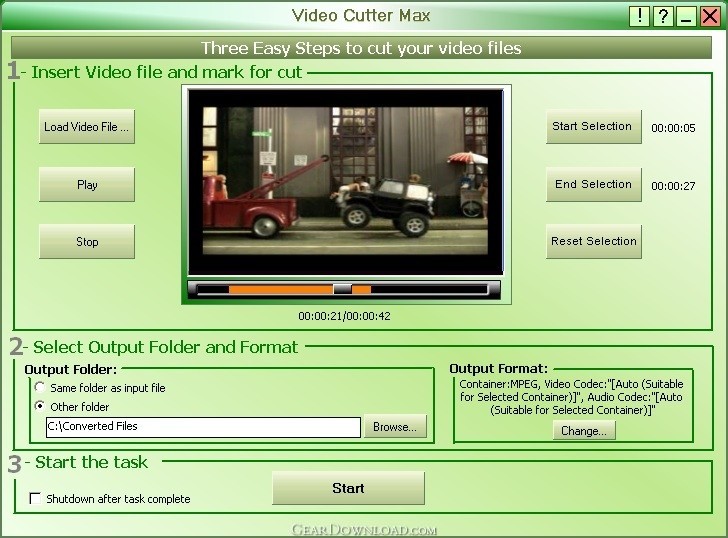The image size is (728, 538).
Task: Click the output folder path field
Action: point(203,427)
